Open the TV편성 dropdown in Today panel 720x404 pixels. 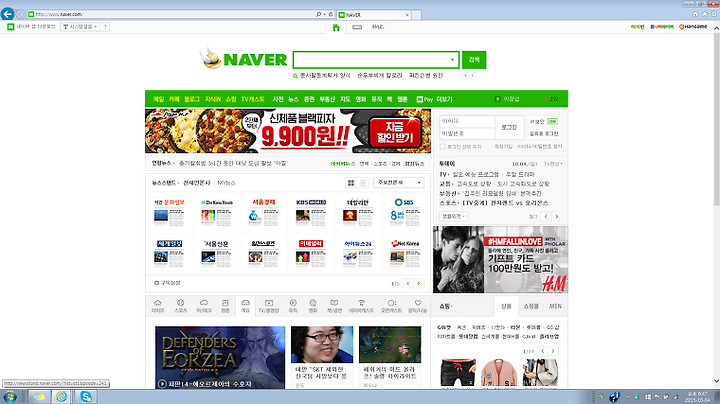coord(553,164)
